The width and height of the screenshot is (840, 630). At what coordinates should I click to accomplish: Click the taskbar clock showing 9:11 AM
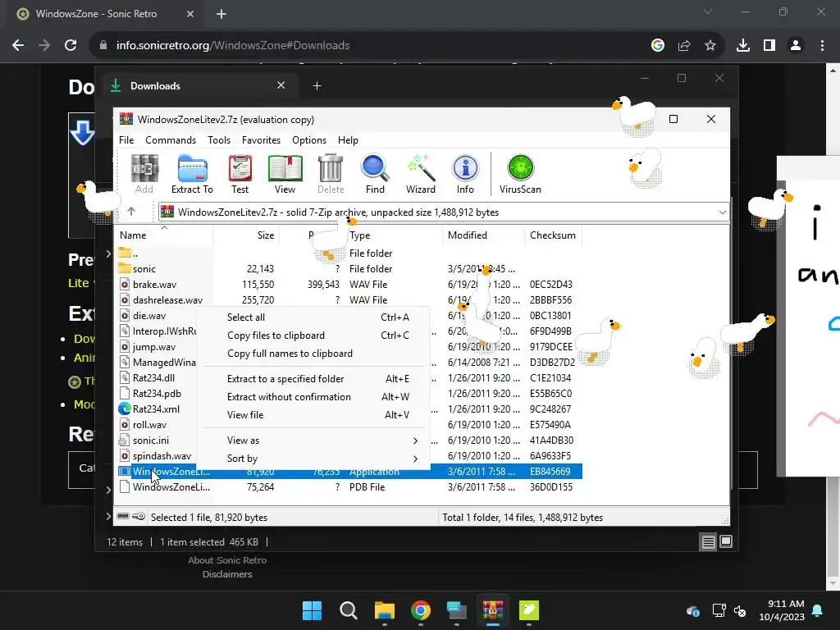(x=782, y=610)
